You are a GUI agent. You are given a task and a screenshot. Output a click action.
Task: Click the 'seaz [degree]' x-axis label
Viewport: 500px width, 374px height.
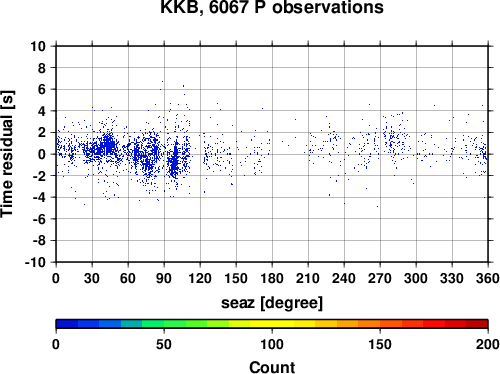point(272,303)
